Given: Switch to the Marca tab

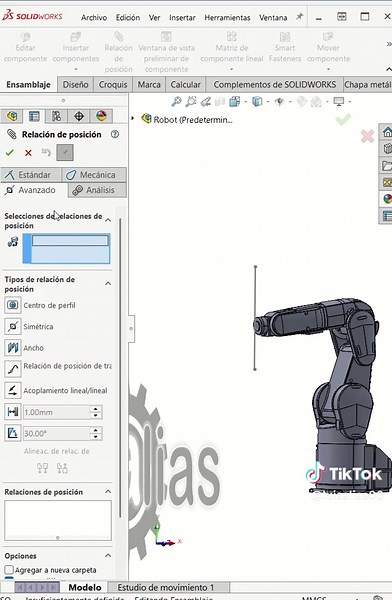Looking at the screenshot, I should [149, 85].
